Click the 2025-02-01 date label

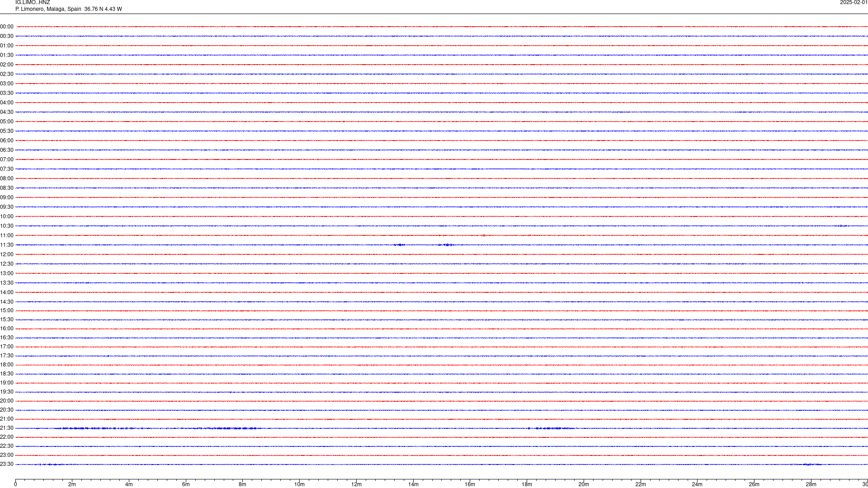[854, 2]
